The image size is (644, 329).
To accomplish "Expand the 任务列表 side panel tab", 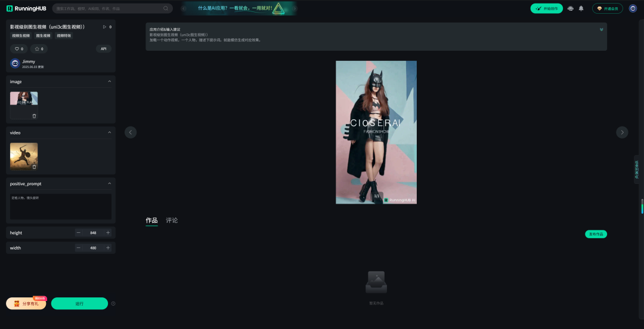I will click(637, 170).
